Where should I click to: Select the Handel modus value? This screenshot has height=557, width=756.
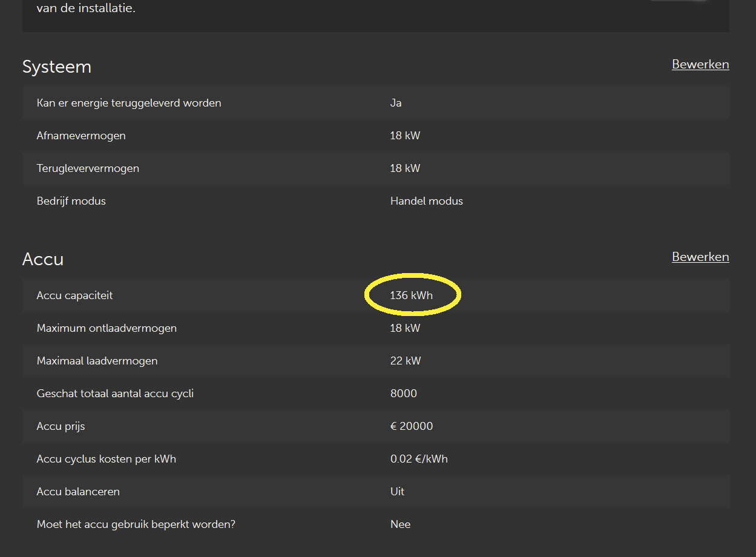[426, 201]
